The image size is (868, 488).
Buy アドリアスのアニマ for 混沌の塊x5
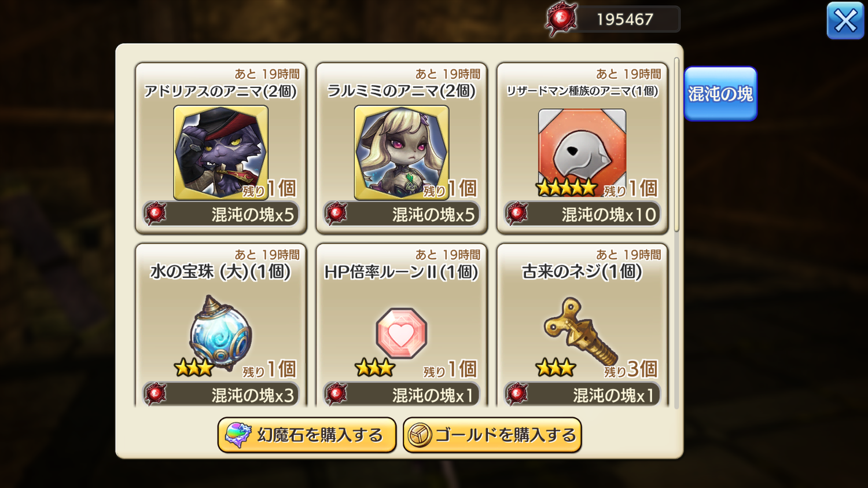pos(220,214)
